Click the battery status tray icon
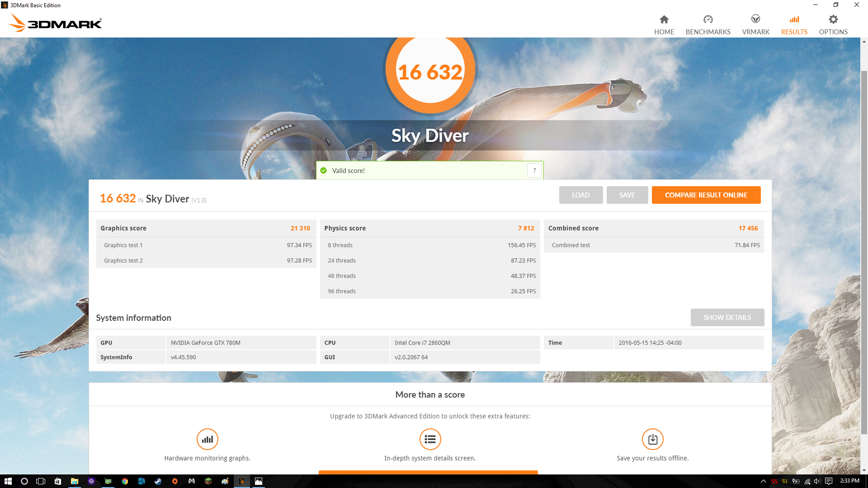 [x=796, y=481]
